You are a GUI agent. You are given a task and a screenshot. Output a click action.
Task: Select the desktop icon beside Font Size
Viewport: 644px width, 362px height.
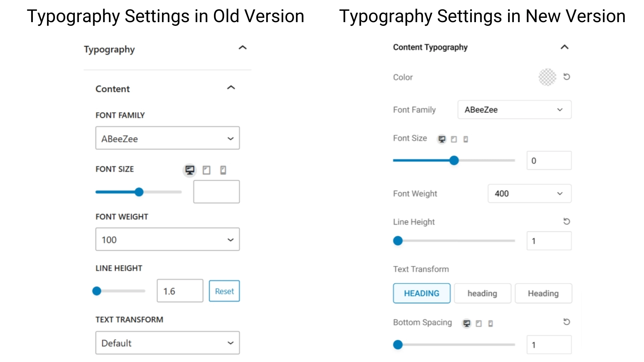(x=442, y=139)
